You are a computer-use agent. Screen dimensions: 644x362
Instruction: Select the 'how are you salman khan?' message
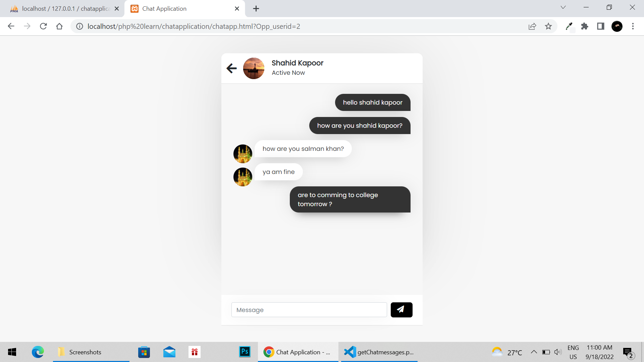tap(303, 149)
